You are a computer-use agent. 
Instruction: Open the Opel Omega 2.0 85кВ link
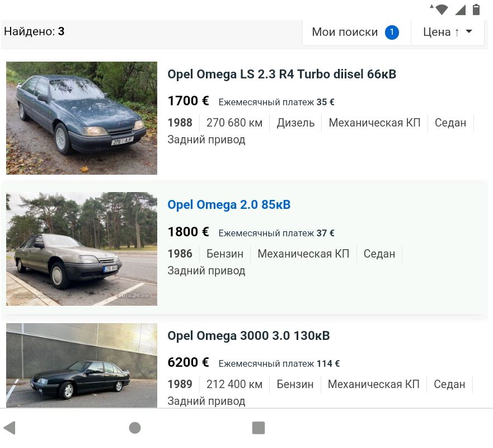(229, 204)
